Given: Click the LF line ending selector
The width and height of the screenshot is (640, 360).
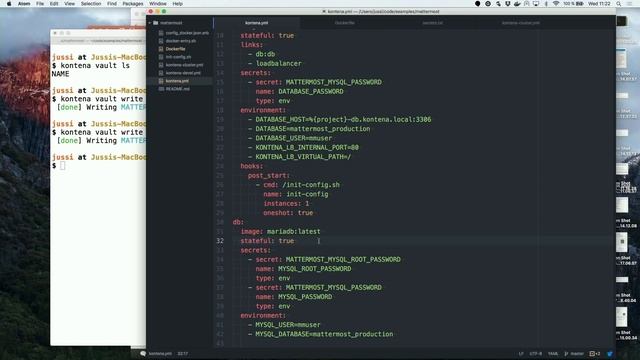Looking at the screenshot, I should pyautogui.click(x=521, y=354).
